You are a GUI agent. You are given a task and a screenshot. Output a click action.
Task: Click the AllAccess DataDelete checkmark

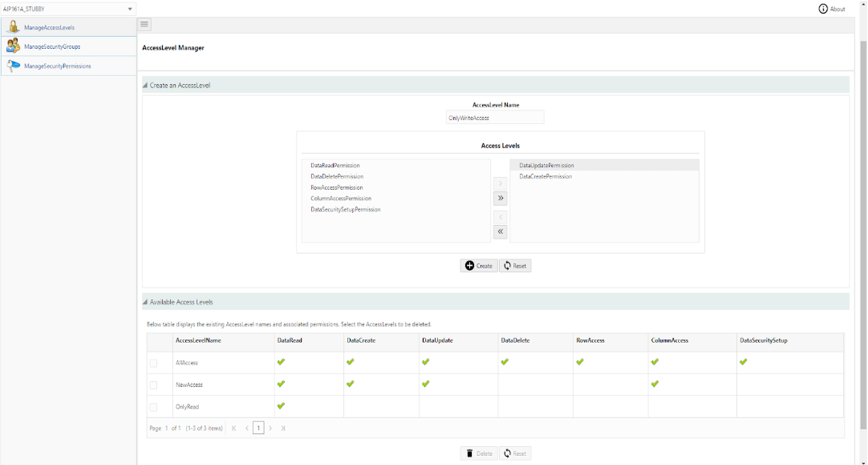tap(504, 362)
